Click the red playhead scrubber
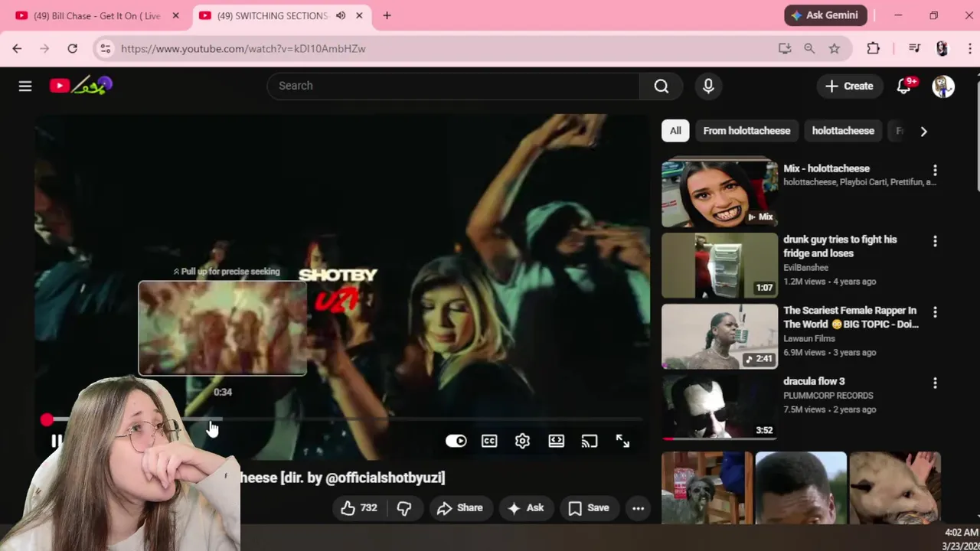Screen dimensions: 980x551 47,419
